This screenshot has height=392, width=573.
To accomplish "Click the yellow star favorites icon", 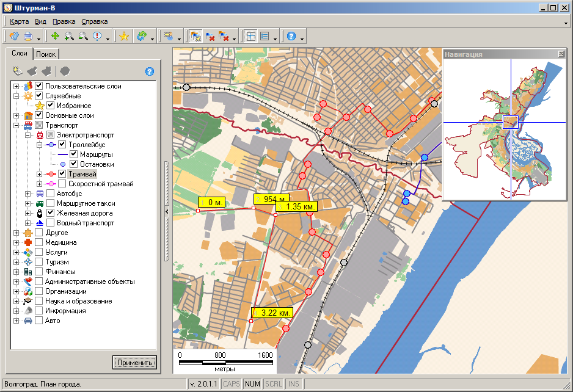I will click(x=124, y=36).
